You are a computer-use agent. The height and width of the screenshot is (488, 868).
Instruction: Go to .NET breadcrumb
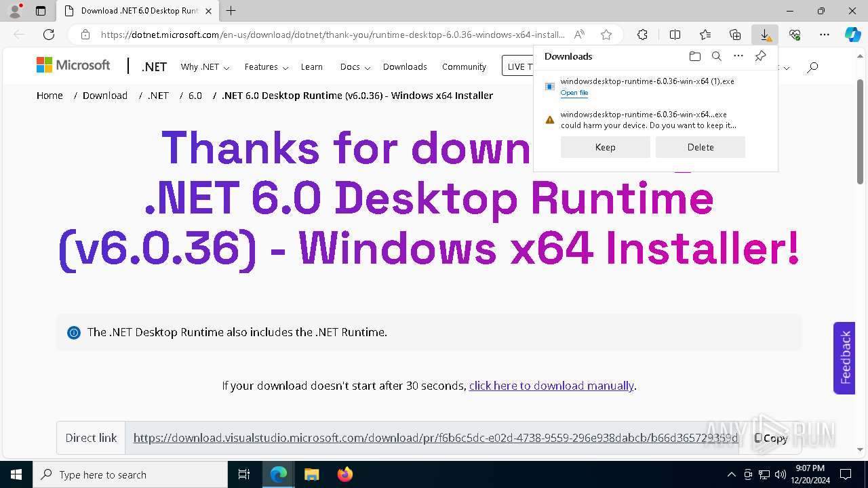click(x=158, y=96)
